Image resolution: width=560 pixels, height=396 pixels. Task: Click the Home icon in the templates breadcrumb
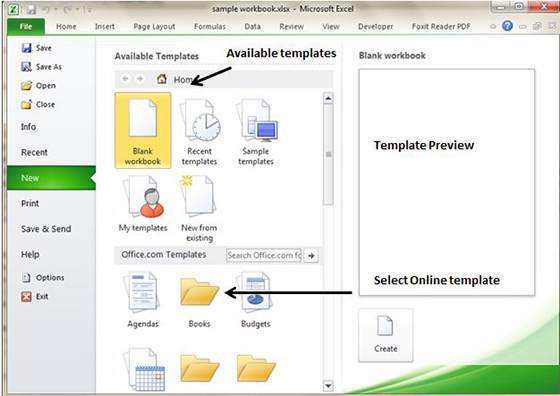coord(162,79)
